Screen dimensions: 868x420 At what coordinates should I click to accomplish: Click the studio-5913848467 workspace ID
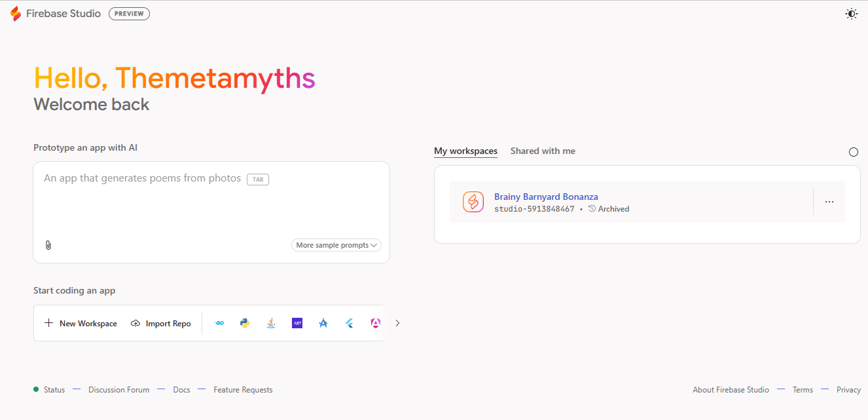click(534, 209)
